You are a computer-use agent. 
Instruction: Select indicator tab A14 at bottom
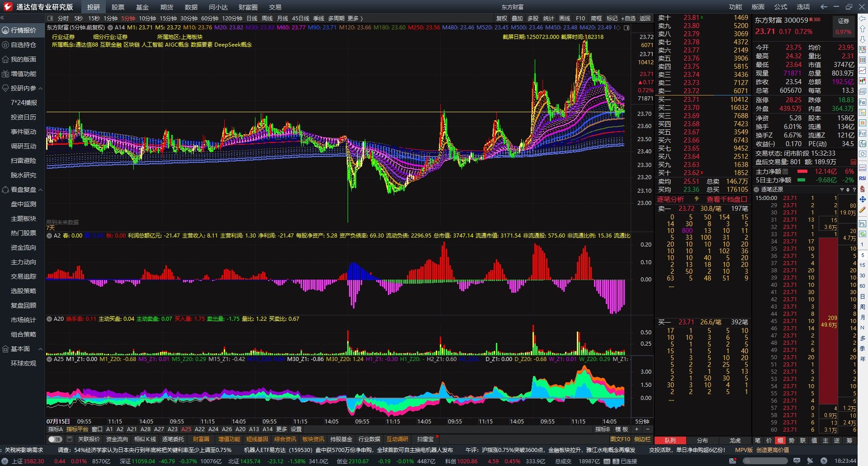click(267, 429)
